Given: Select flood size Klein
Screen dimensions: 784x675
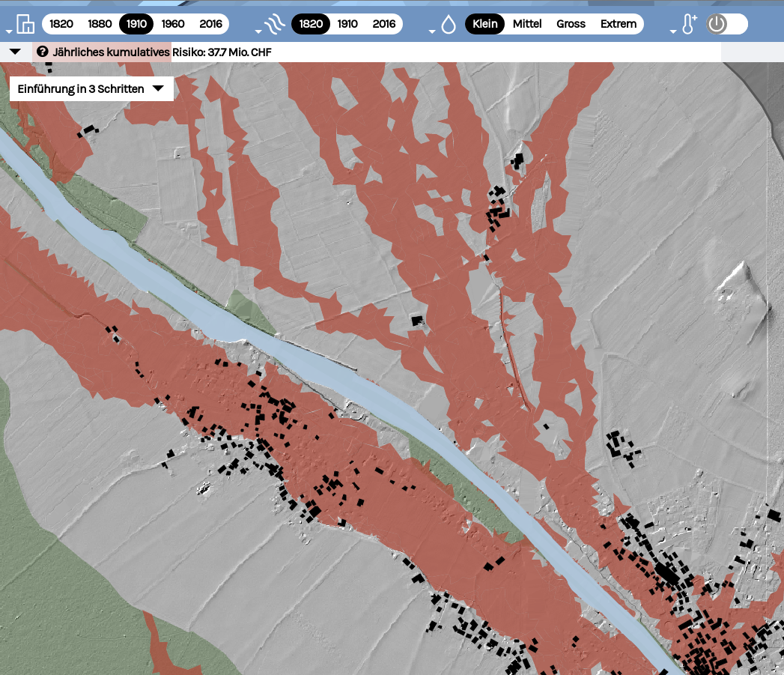Looking at the screenshot, I should click(x=485, y=24).
